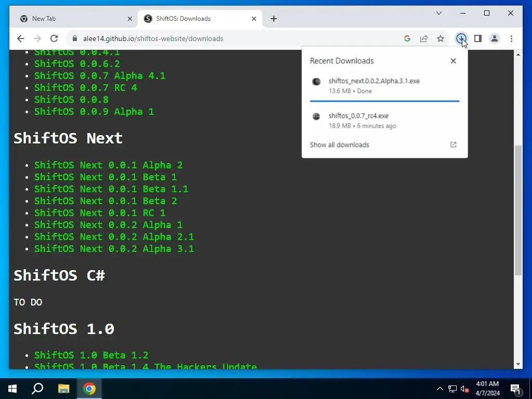Click the scrollbar up arrow
532x399 pixels.
518,54
